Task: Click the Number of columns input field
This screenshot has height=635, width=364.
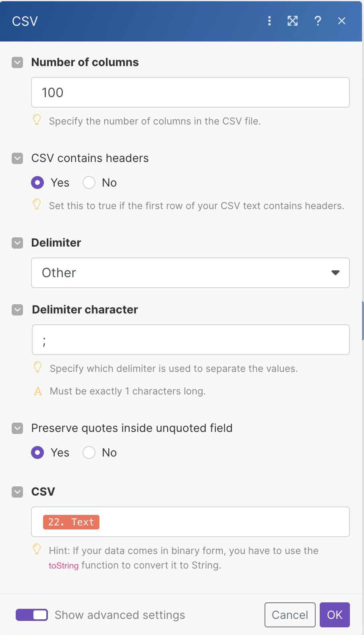Action: 190,92
